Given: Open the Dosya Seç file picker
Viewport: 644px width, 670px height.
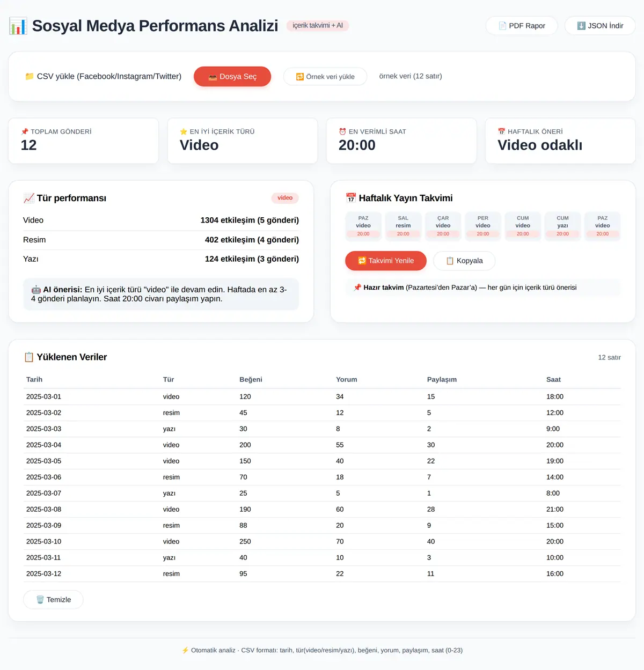Looking at the screenshot, I should point(232,76).
